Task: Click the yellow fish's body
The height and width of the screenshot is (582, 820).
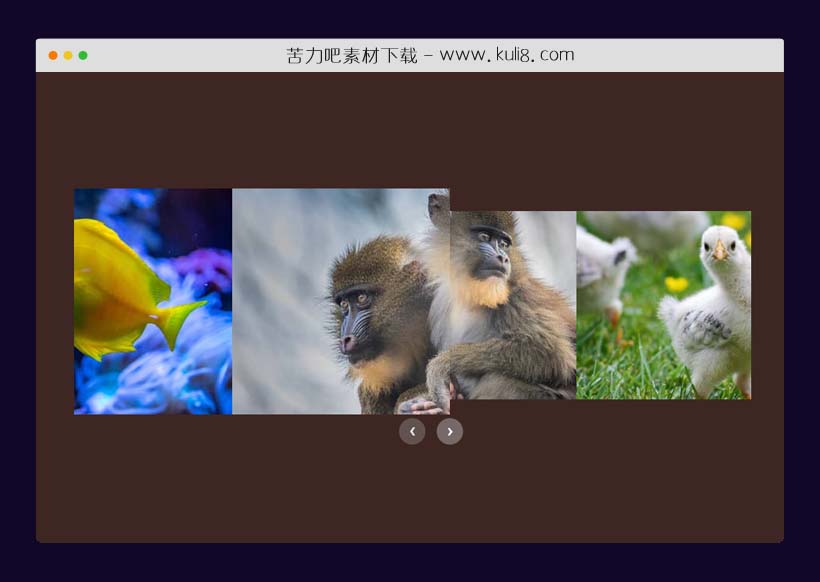Action: tap(115, 290)
